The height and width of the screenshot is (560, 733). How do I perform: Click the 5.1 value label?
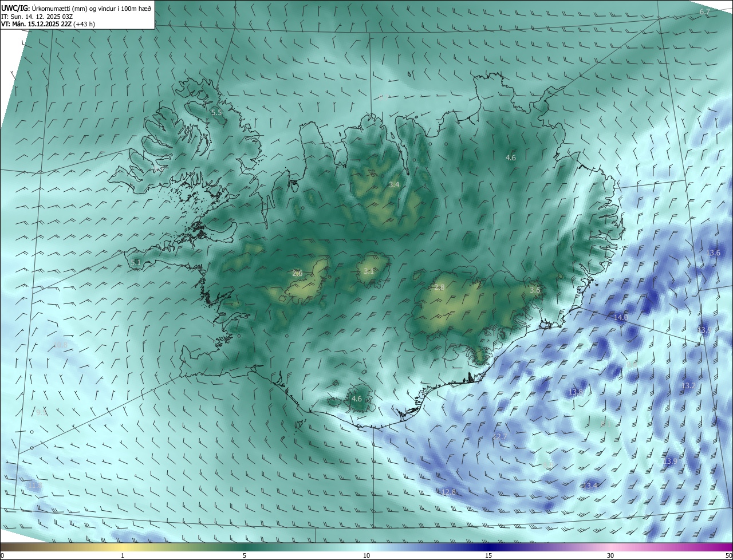pos(136,262)
